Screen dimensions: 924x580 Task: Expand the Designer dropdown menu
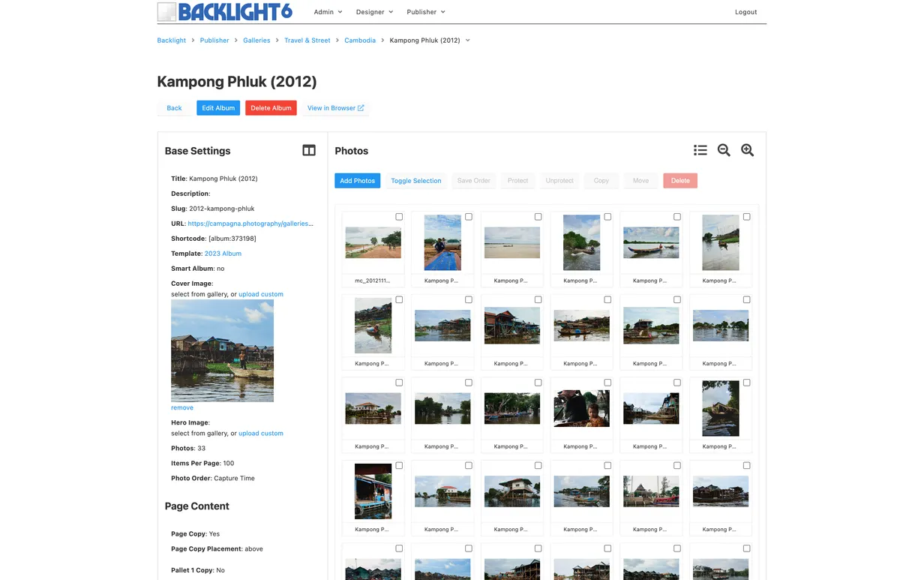[x=374, y=12]
